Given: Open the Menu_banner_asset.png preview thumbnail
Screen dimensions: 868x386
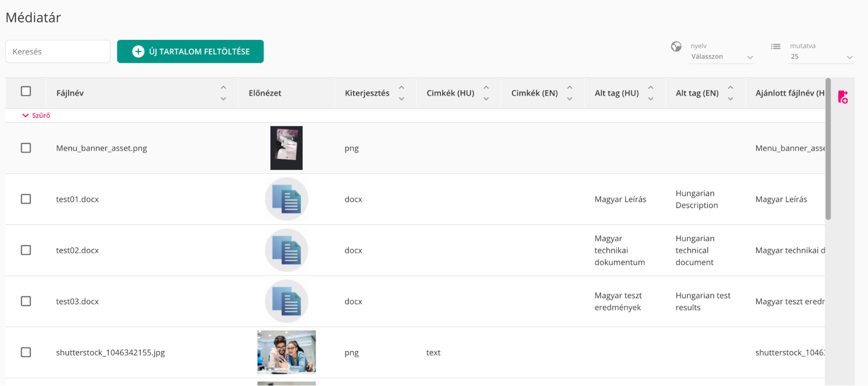Looking at the screenshot, I should (x=287, y=148).
